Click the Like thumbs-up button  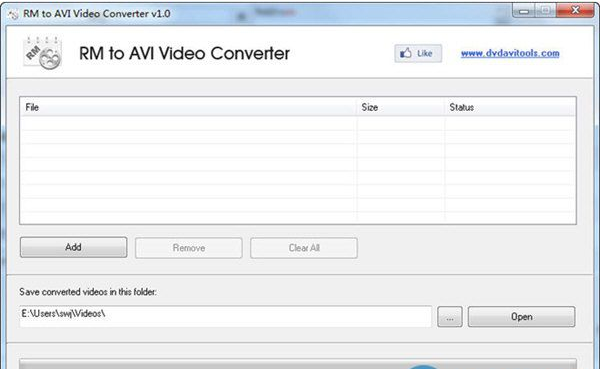(418, 53)
